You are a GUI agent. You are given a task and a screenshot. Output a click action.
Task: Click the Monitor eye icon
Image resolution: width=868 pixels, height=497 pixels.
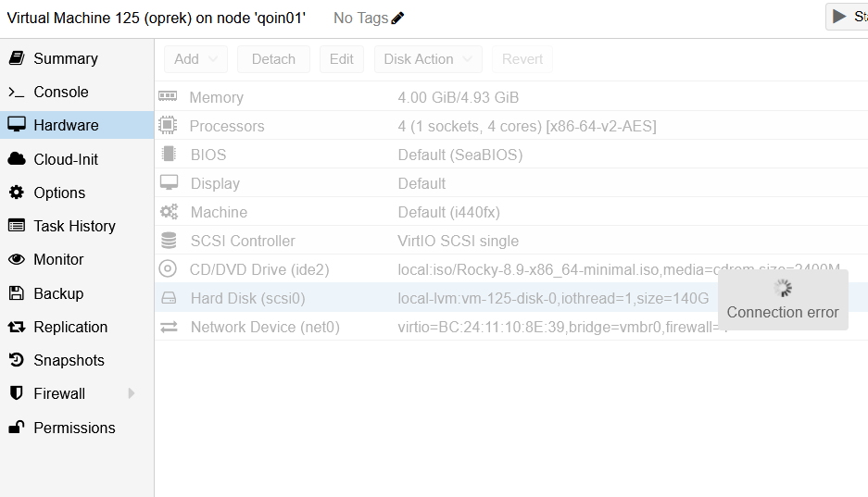[x=16, y=260]
